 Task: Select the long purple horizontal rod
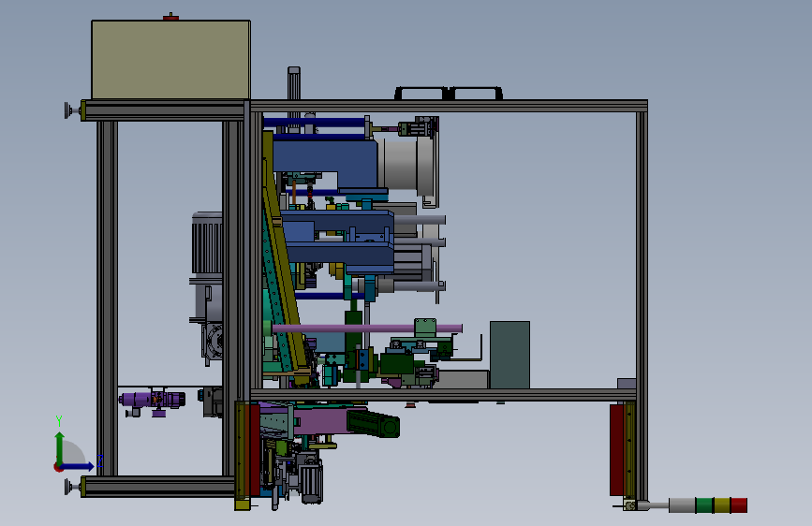coord(366,329)
